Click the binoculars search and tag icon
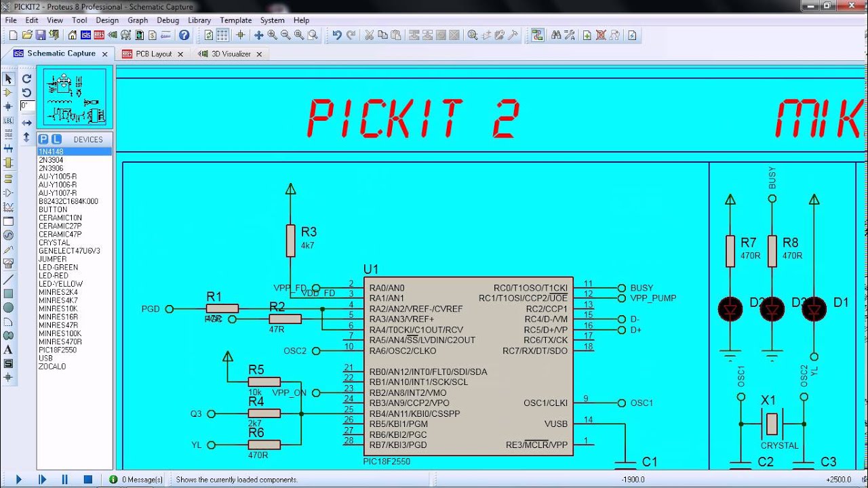This screenshot has height=488, width=868. (x=556, y=35)
